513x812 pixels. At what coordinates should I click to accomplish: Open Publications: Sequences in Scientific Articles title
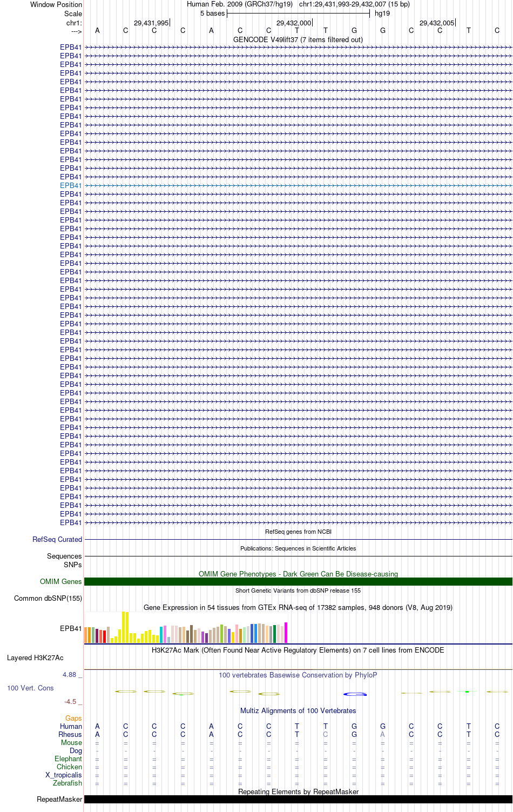(x=298, y=548)
